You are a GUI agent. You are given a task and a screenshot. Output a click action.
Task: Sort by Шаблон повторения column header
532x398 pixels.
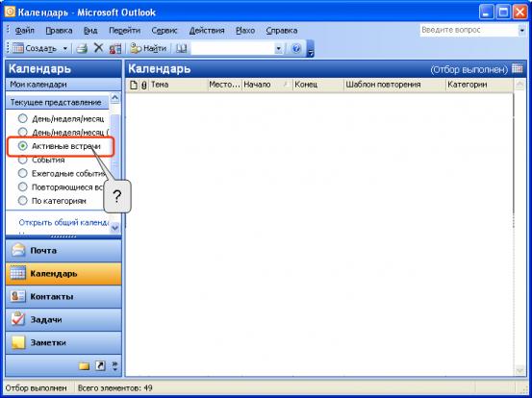click(x=394, y=85)
